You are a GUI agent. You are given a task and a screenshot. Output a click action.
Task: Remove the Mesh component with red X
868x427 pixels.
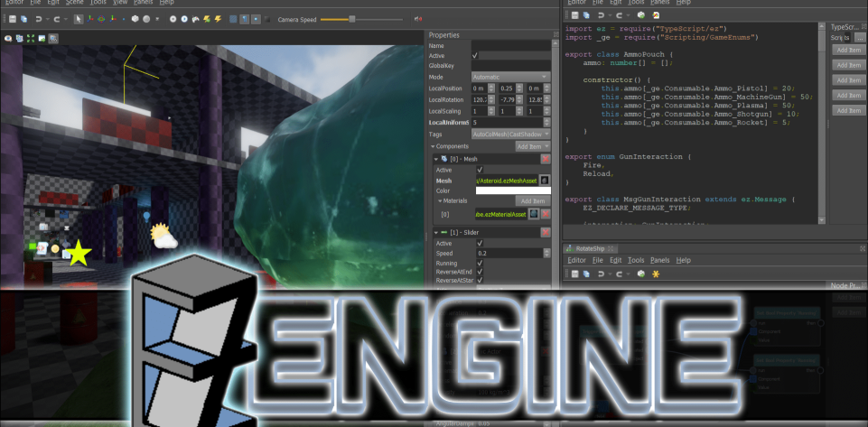546,159
